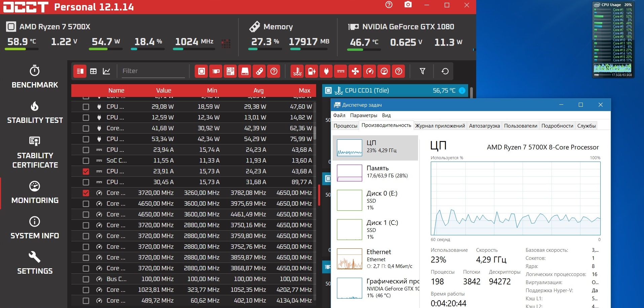The width and height of the screenshot is (644, 308).
Task: Select the NVIDIA GeForce GTX 1080 GPU item
Action: coord(375,288)
